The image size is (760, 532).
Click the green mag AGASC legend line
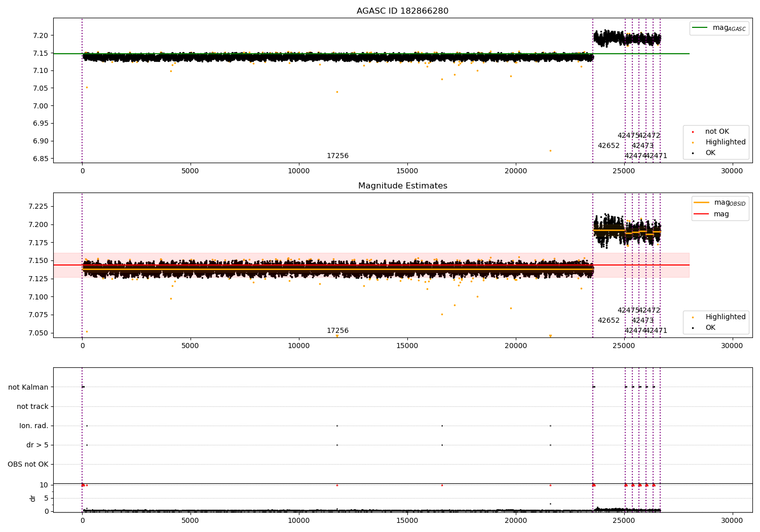click(700, 28)
